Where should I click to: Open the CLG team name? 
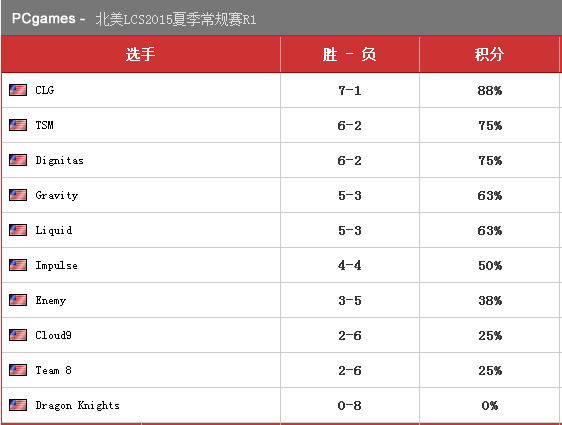click(x=45, y=90)
